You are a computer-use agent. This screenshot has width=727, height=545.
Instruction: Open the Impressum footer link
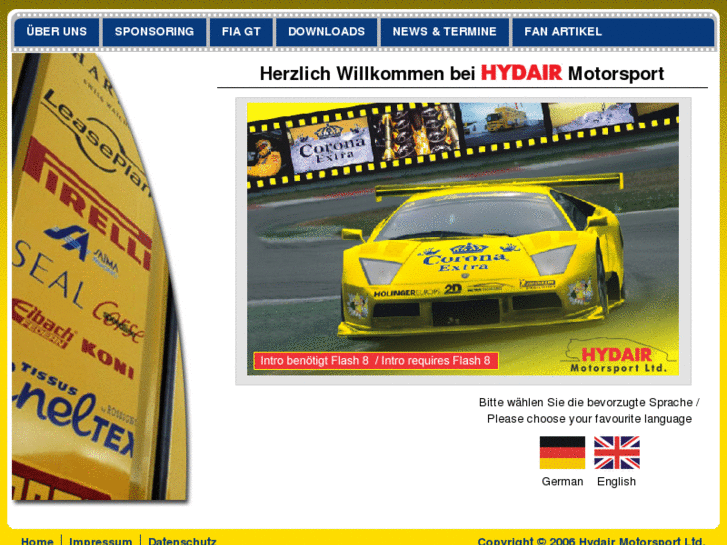[x=101, y=541]
